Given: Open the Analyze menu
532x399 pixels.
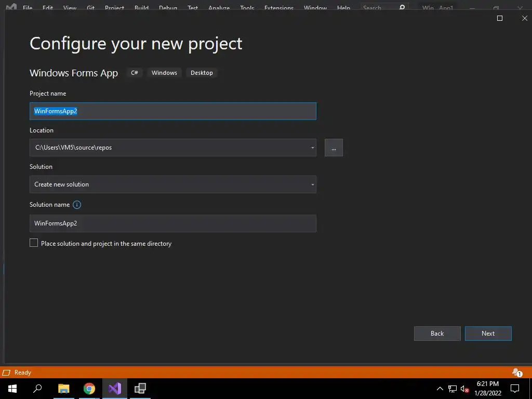Looking at the screenshot, I should click(219, 7).
